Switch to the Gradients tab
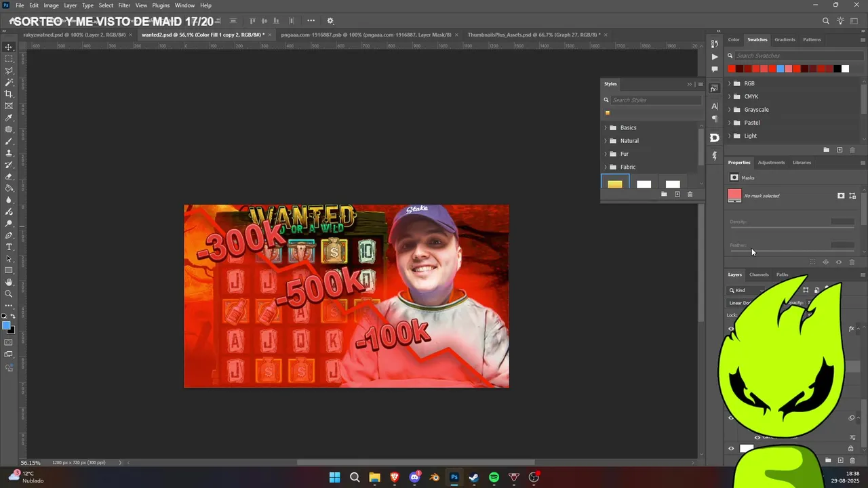Viewport: 868px width, 488px height. 785,39
